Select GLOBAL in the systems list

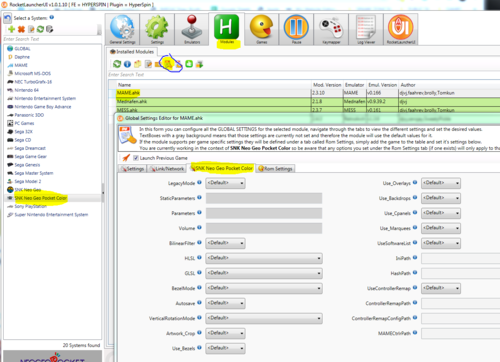[x=22, y=49]
